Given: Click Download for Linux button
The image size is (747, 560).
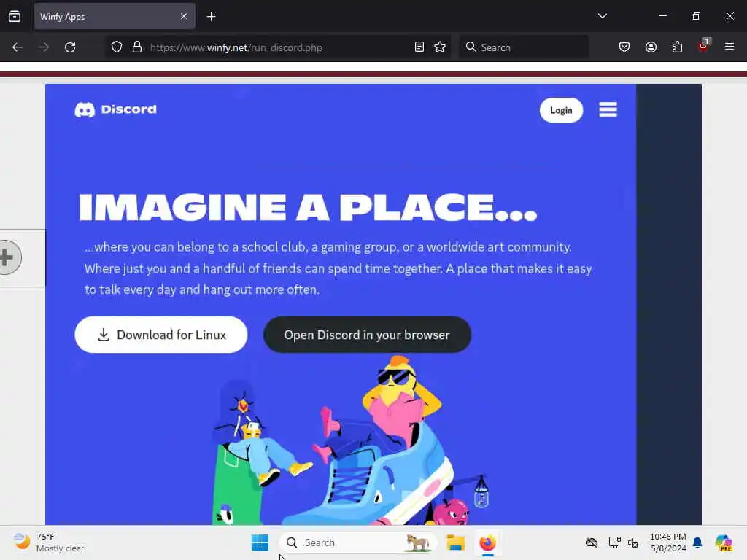Looking at the screenshot, I should click(161, 335).
